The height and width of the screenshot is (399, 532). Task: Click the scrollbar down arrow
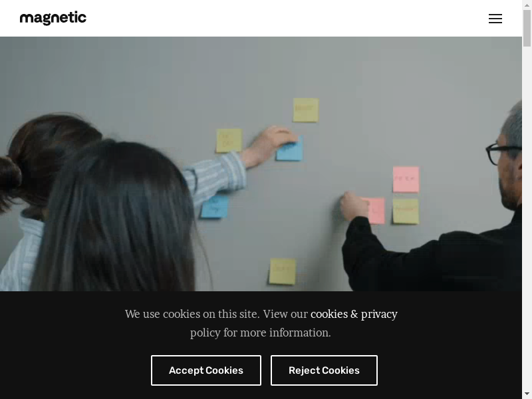pyautogui.click(x=527, y=394)
